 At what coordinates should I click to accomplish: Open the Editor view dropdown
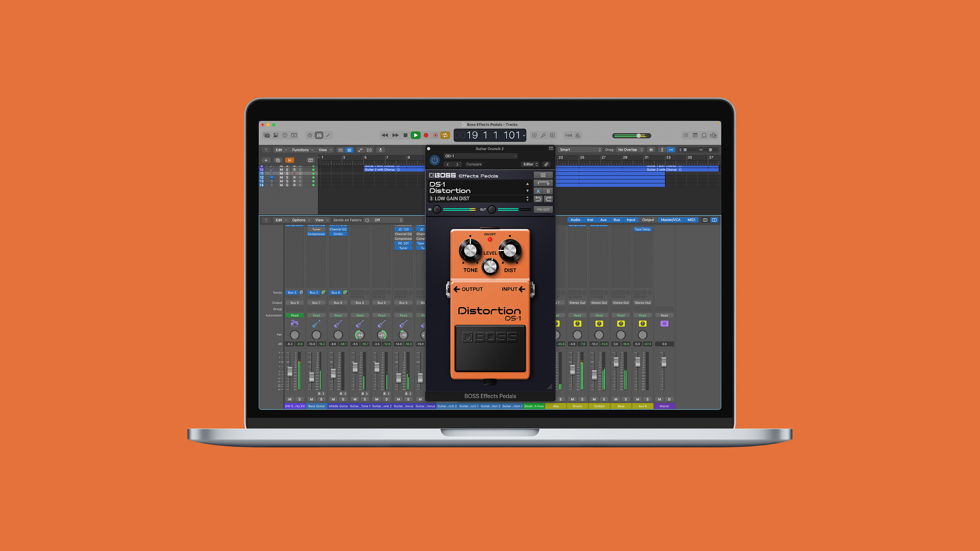[x=530, y=164]
